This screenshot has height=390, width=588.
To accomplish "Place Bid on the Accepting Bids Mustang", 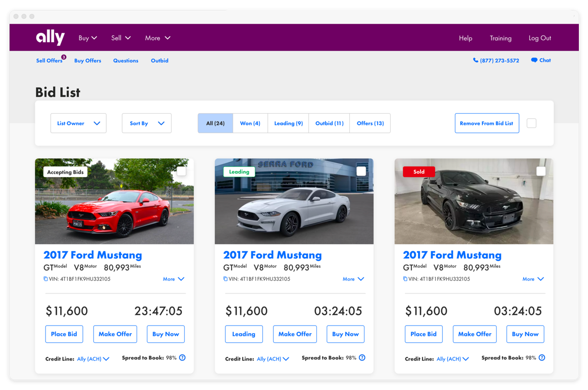I will click(x=64, y=334).
